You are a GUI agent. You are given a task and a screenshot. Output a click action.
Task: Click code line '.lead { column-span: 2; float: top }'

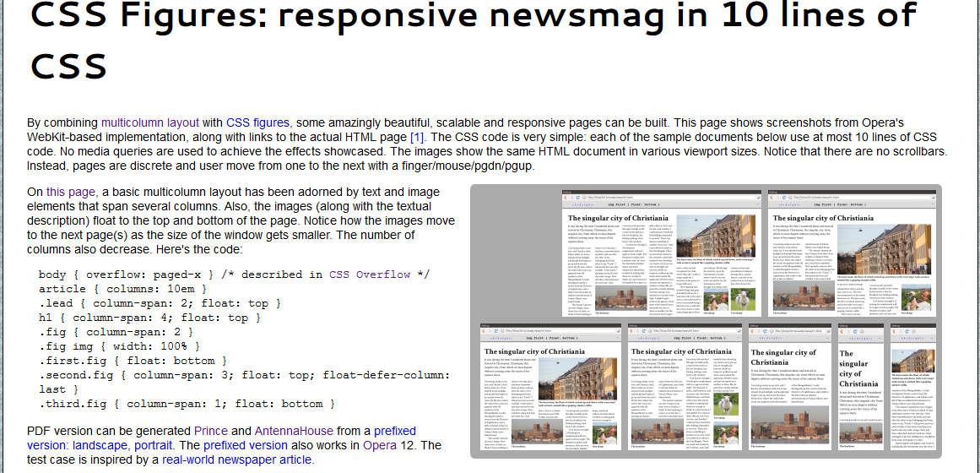(x=160, y=303)
